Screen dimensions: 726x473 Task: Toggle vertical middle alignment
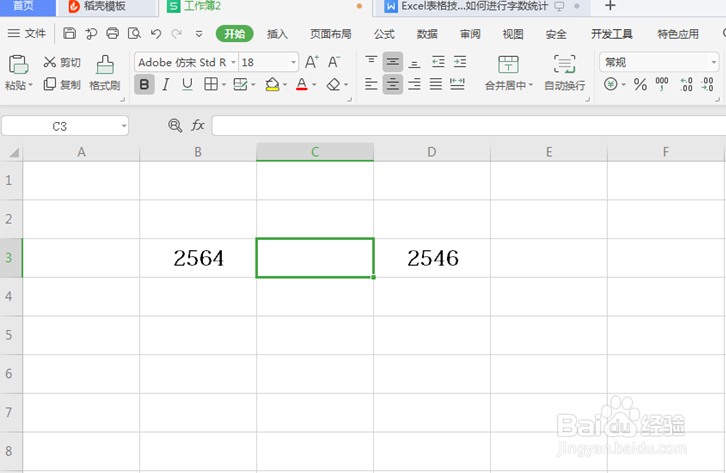pos(393,62)
